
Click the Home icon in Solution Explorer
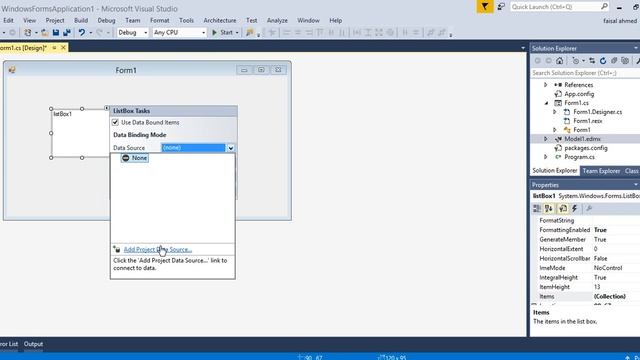(x=560, y=61)
